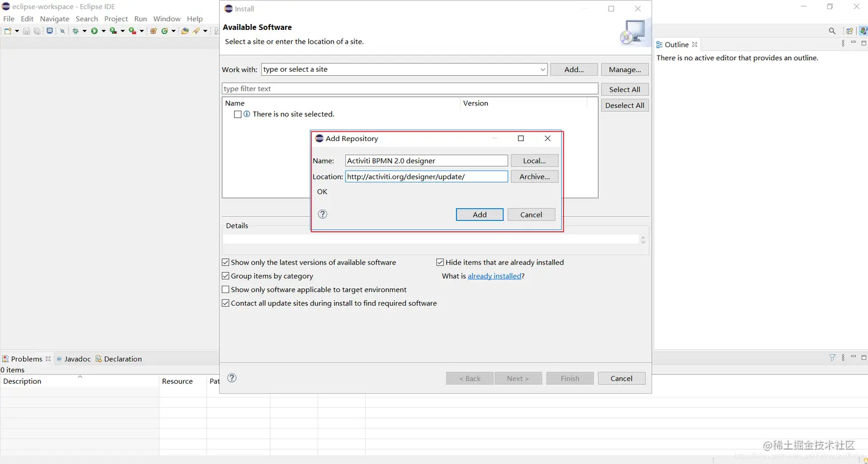Image resolution: width=868 pixels, height=464 pixels.
Task: Open the New wizard dropdown arrow
Action: click(x=17, y=31)
